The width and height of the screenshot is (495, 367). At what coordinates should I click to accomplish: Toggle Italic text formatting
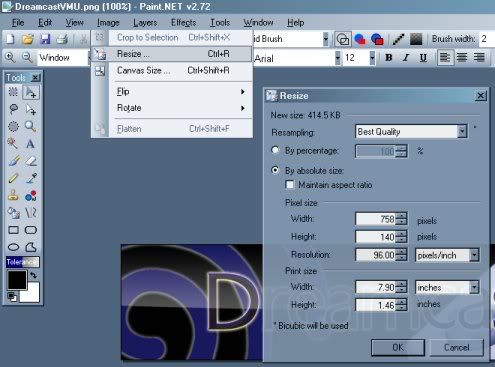click(x=406, y=58)
